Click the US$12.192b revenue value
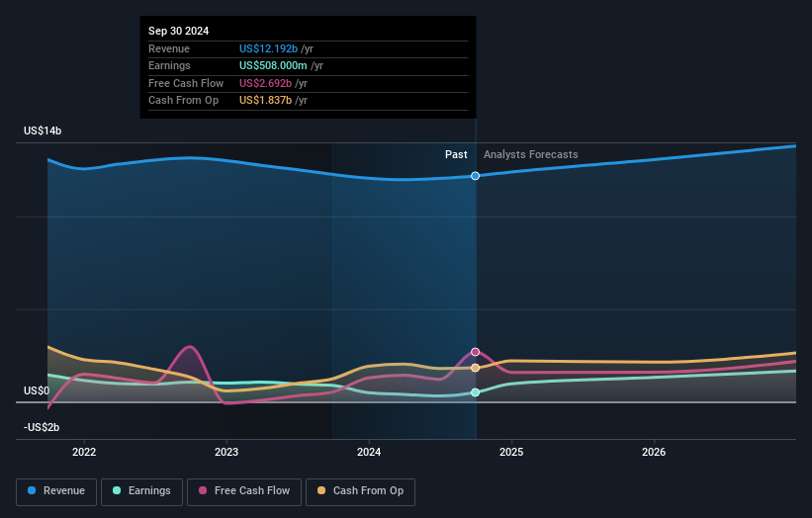The height and width of the screenshot is (518, 812). click(x=268, y=48)
